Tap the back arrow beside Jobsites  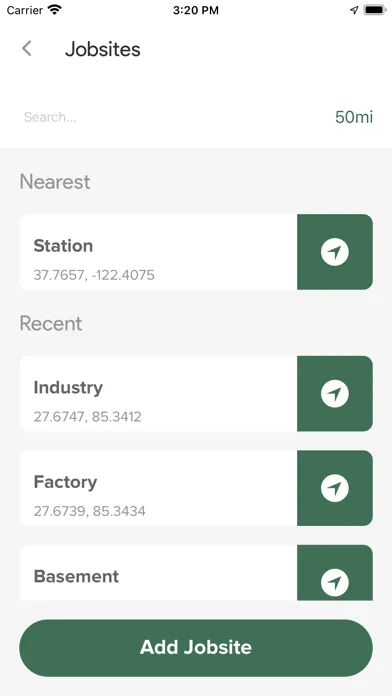tap(27, 48)
